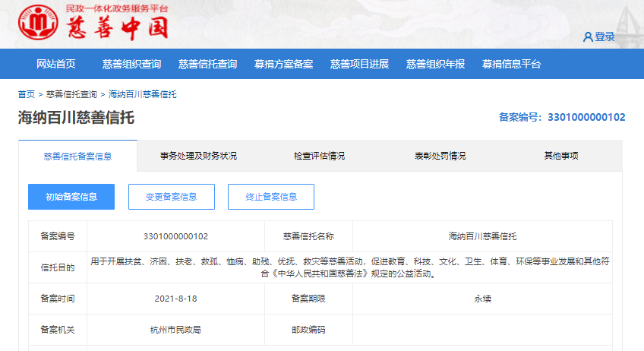View 终止备案信息 section

[271, 197]
